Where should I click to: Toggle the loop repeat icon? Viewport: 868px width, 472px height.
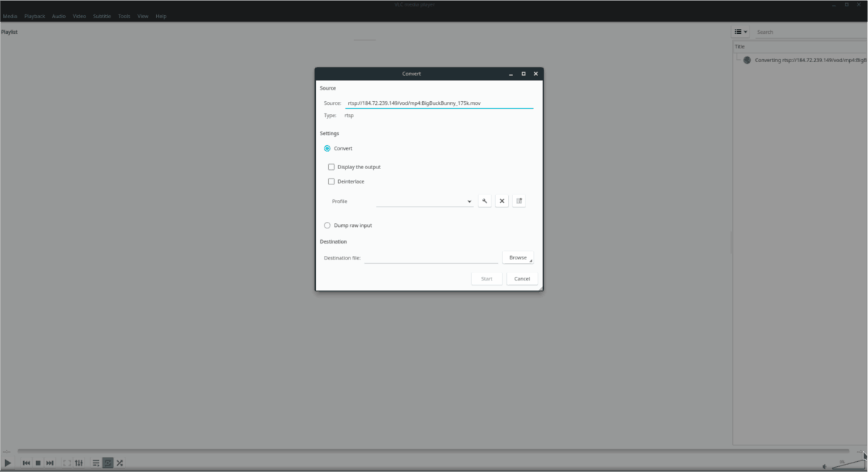point(108,463)
